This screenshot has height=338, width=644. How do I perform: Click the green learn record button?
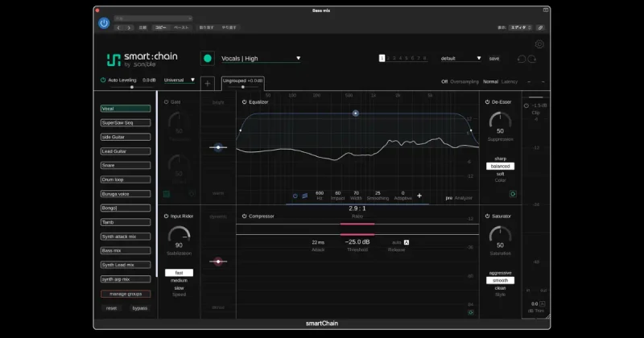point(208,58)
